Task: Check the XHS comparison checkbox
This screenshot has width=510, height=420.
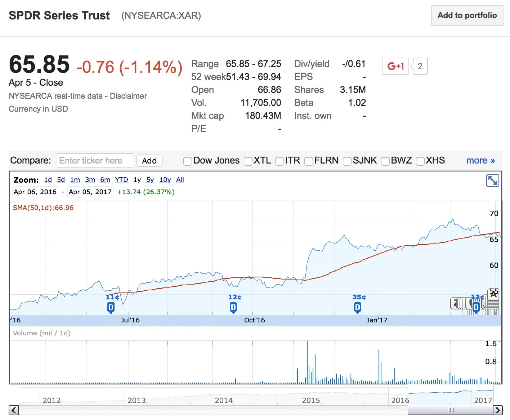Action: click(x=420, y=161)
